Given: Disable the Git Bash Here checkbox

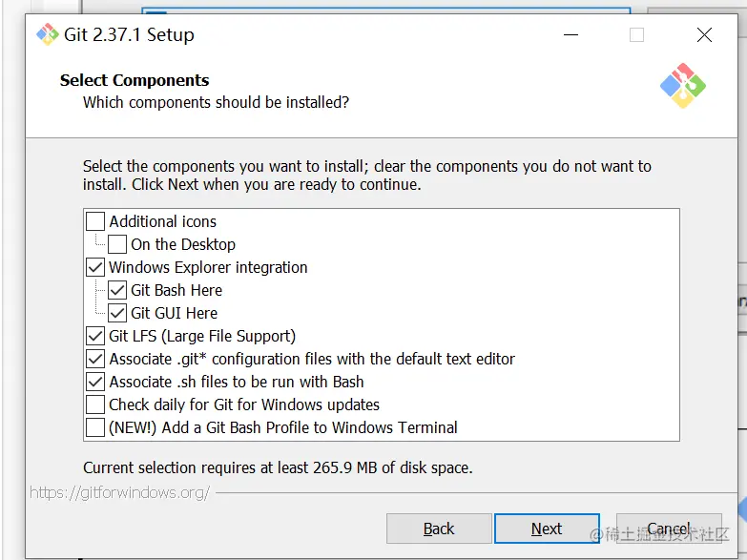Looking at the screenshot, I should click(x=117, y=290).
